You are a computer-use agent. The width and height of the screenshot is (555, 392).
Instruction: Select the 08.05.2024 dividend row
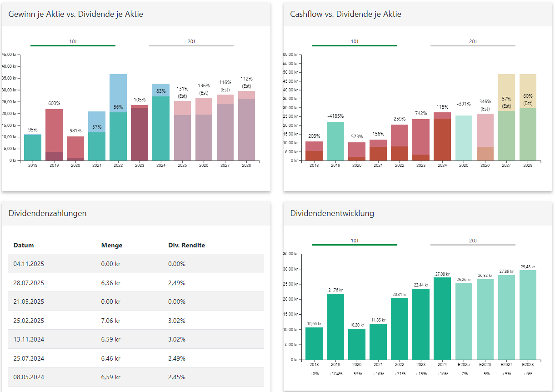(136, 377)
